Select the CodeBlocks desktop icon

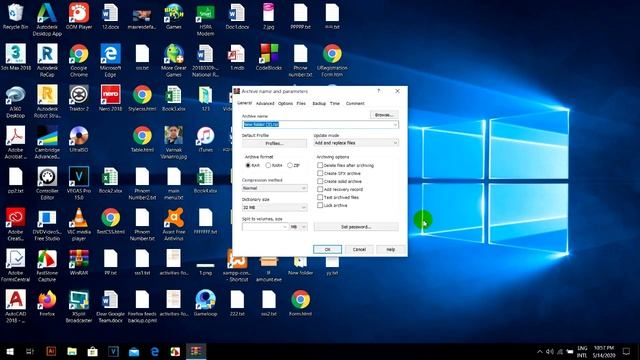(x=269, y=57)
